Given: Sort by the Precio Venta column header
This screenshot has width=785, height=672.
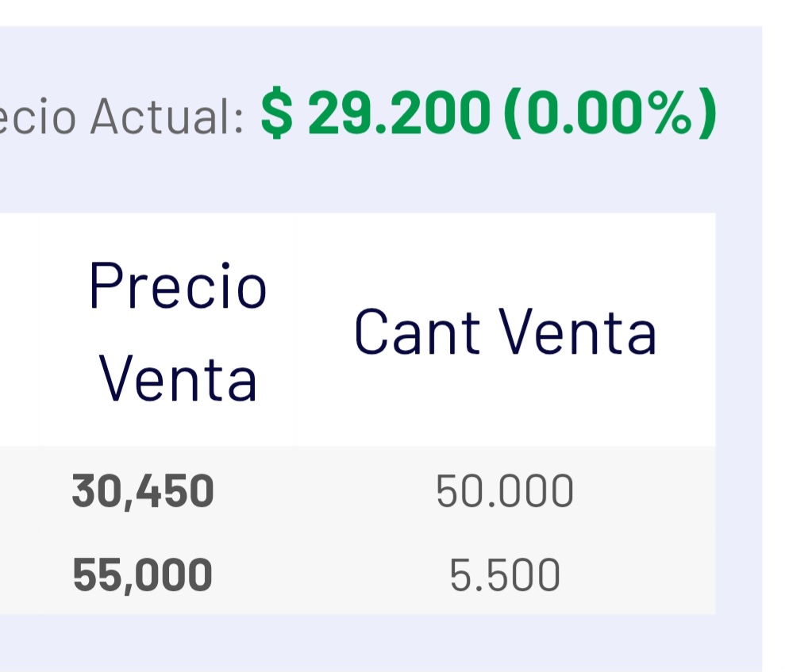Looking at the screenshot, I should 178,331.
